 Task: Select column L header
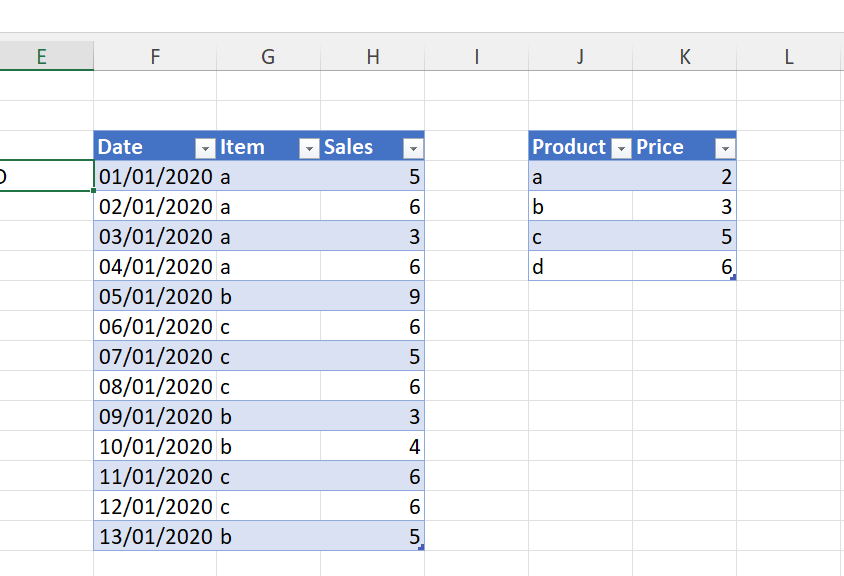tap(789, 57)
